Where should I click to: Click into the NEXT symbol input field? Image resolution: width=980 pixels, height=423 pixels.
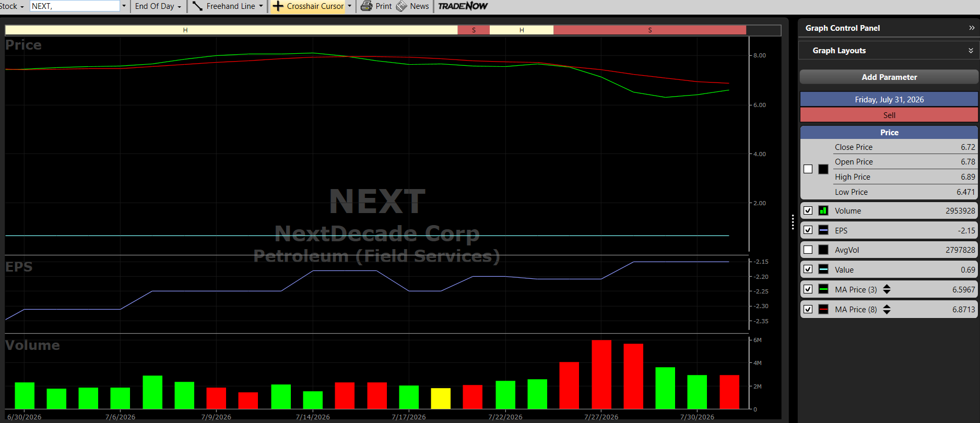click(x=75, y=6)
